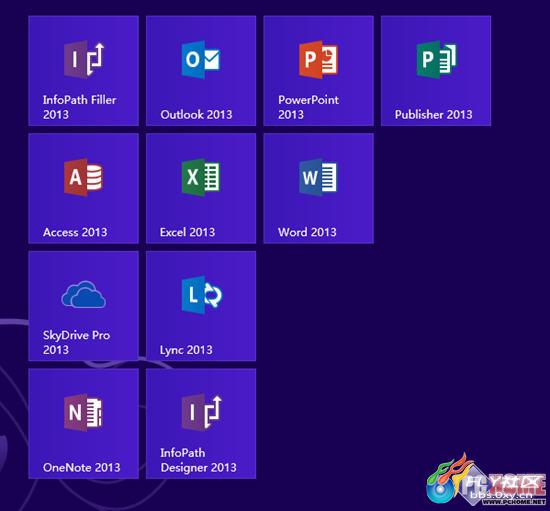
Task: Click the 'Publisher 2013' tile text
Action: click(434, 114)
